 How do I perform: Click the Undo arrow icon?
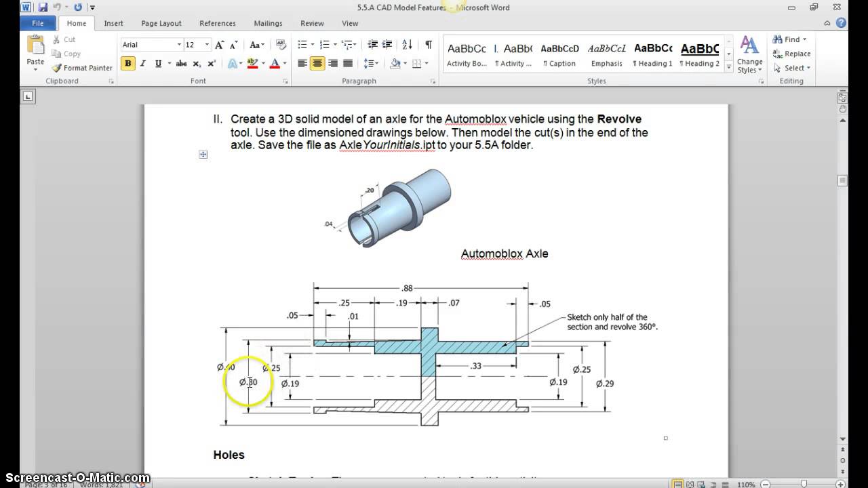click(58, 7)
